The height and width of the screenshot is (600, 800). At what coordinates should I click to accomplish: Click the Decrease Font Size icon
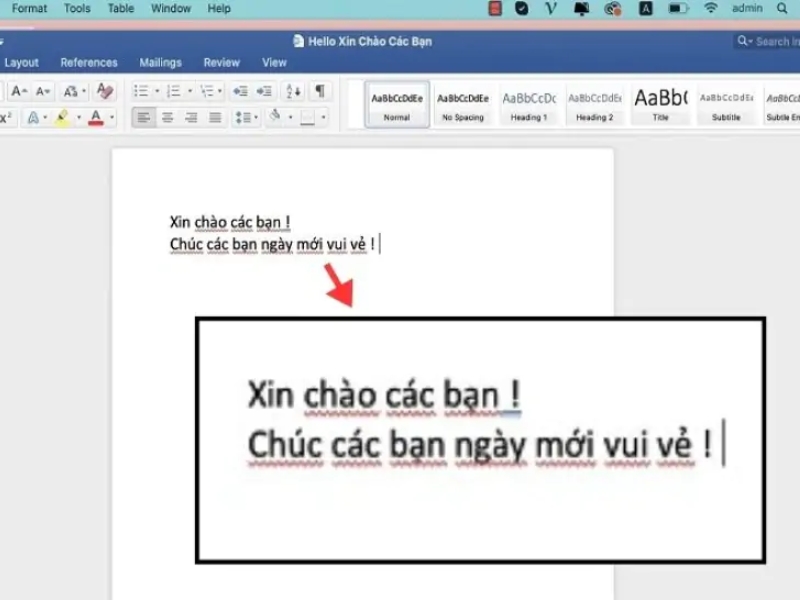point(43,91)
